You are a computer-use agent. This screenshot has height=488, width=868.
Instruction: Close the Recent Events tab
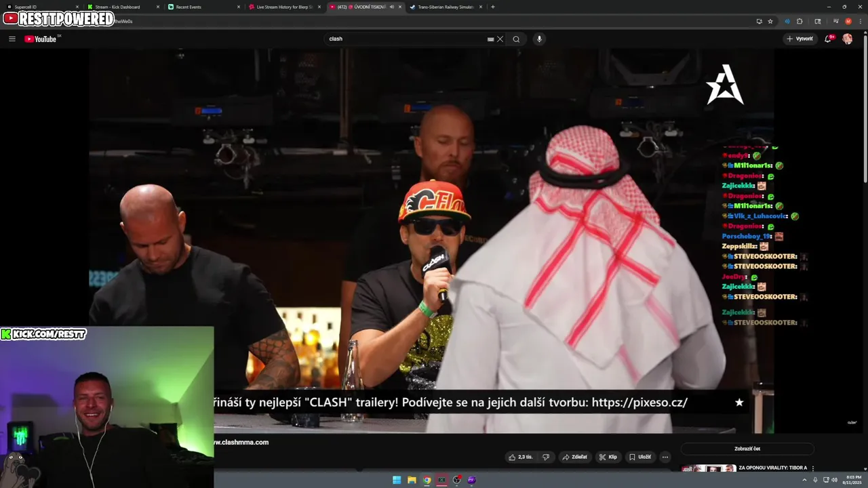pyautogui.click(x=239, y=7)
